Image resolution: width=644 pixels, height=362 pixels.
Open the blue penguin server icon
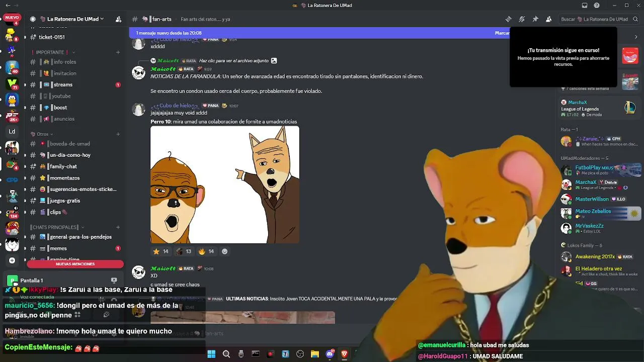tap(12, 100)
